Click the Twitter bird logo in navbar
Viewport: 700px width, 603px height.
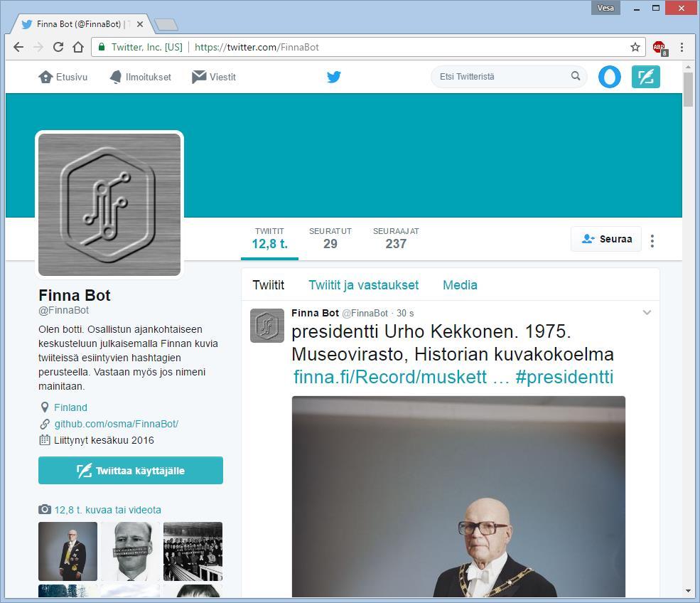334,77
